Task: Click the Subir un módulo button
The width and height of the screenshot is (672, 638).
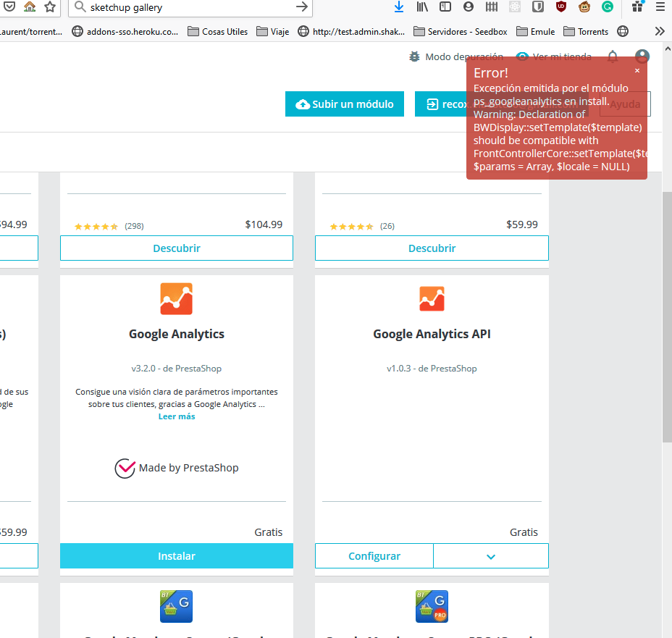Action: point(345,104)
